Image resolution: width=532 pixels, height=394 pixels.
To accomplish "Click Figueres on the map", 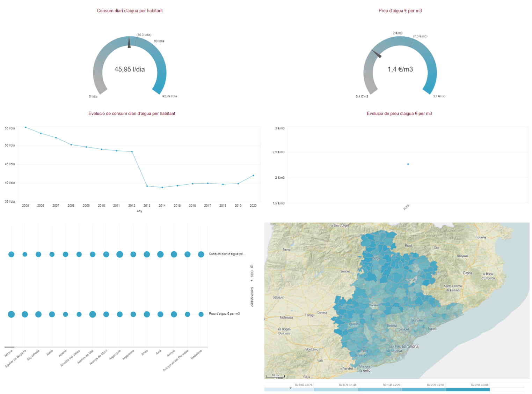I will click(x=481, y=237).
